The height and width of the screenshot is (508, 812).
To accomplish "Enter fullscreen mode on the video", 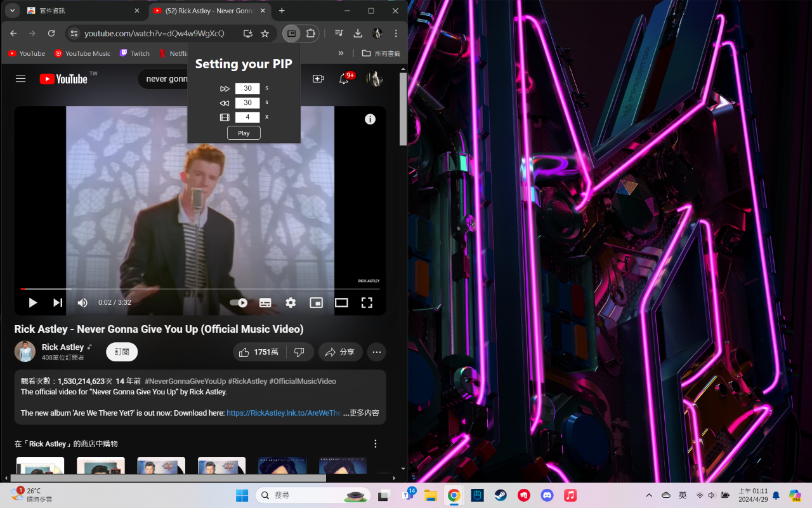I will 367,303.
